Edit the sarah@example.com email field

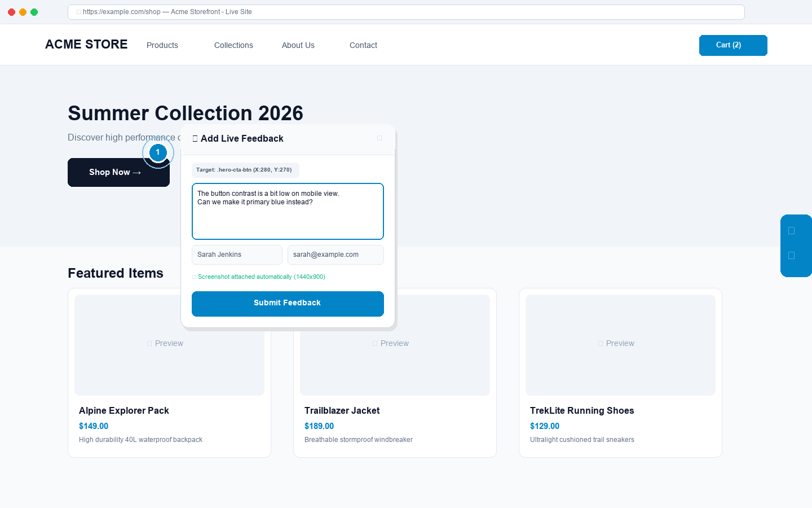pos(336,255)
